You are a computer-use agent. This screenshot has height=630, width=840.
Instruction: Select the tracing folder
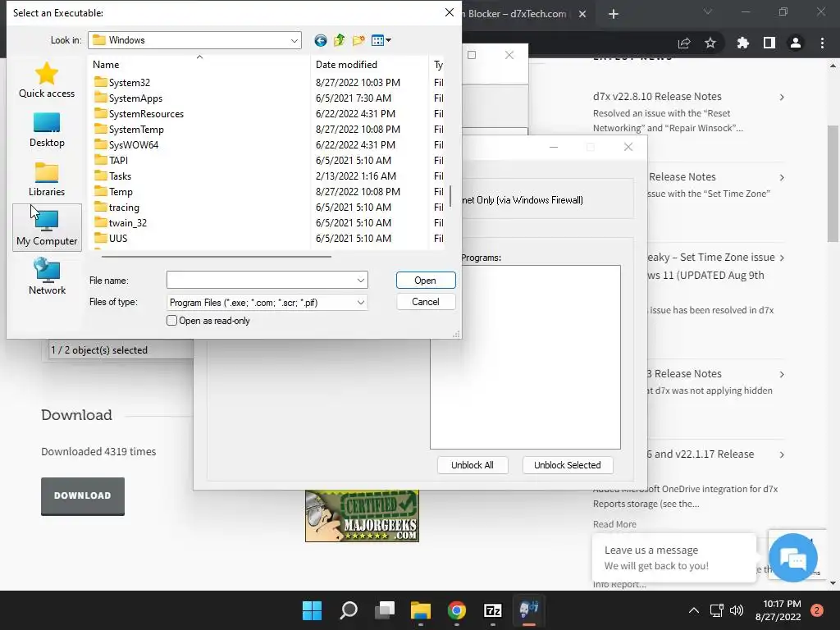124,207
